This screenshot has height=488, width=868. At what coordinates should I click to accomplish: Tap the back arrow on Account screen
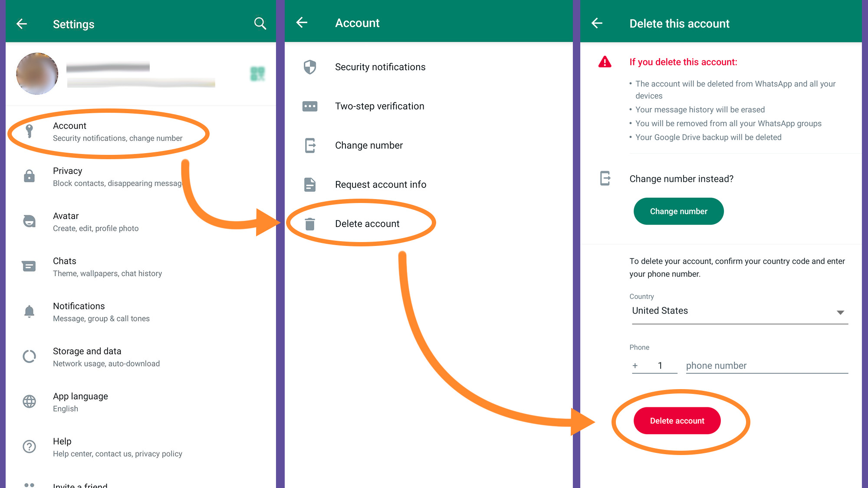[x=302, y=23]
